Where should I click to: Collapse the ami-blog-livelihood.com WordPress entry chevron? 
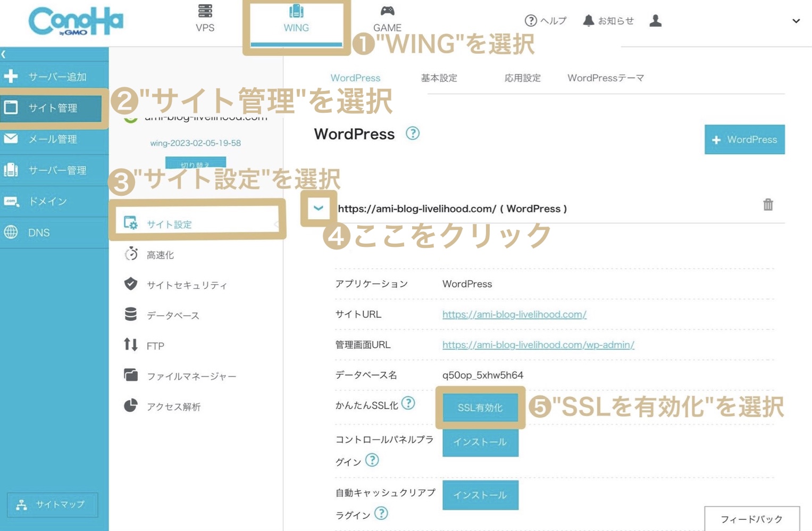[x=319, y=208]
